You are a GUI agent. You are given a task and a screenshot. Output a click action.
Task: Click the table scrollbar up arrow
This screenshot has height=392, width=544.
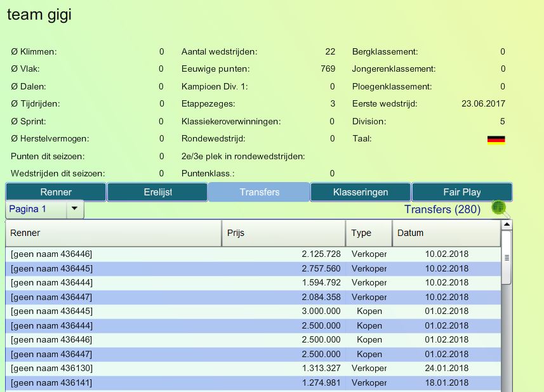click(x=506, y=226)
